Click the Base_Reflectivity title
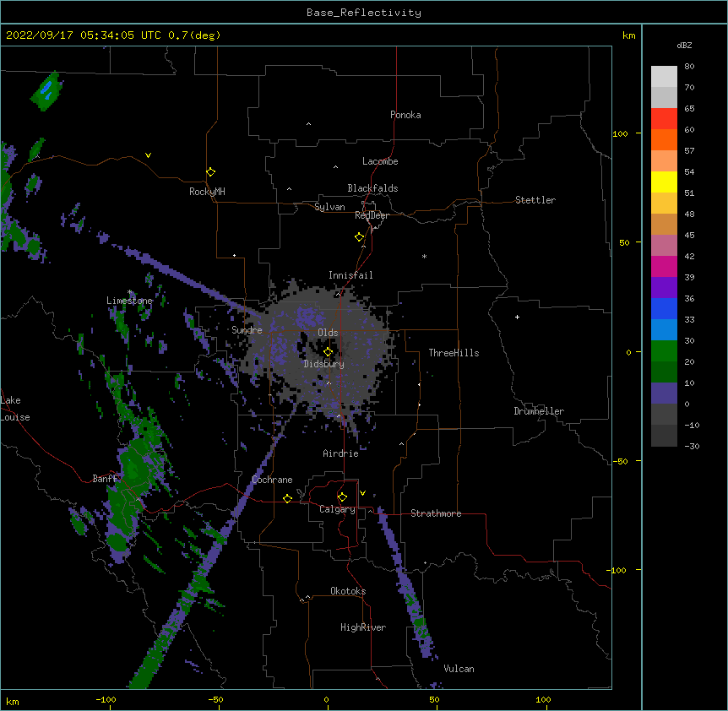728x711 pixels. coord(364,13)
